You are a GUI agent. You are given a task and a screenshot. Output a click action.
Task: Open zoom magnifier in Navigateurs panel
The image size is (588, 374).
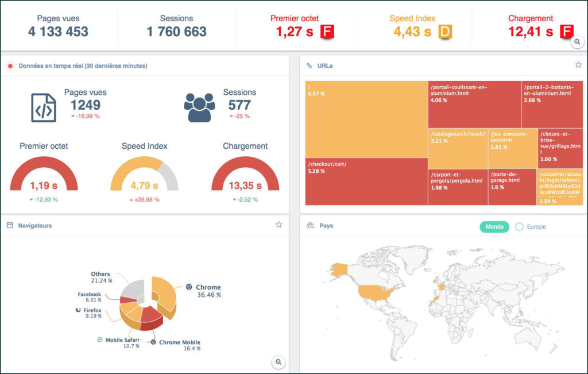(x=278, y=361)
